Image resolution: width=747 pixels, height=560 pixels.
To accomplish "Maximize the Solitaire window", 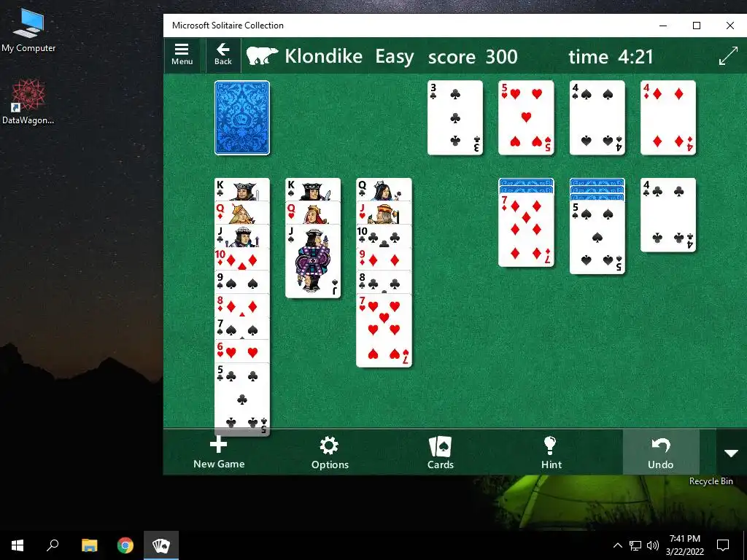I will pyautogui.click(x=697, y=26).
